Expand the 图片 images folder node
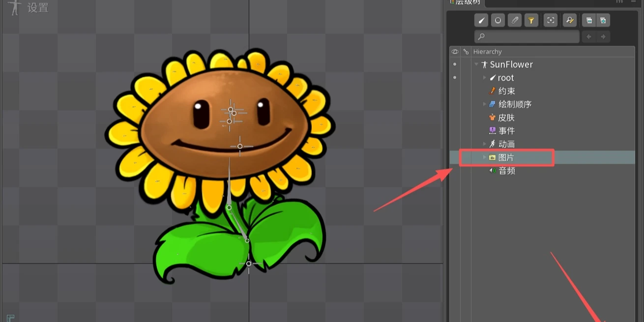 tap(484, 157)
